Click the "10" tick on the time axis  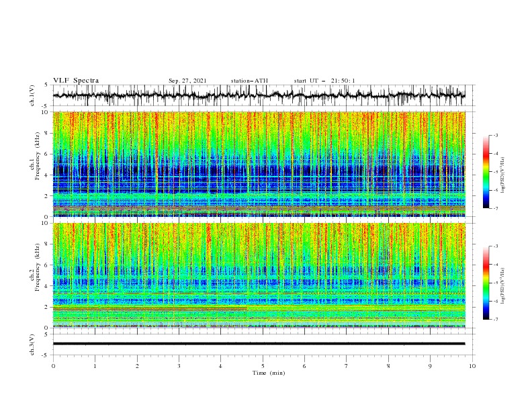(x=472, y=366)
